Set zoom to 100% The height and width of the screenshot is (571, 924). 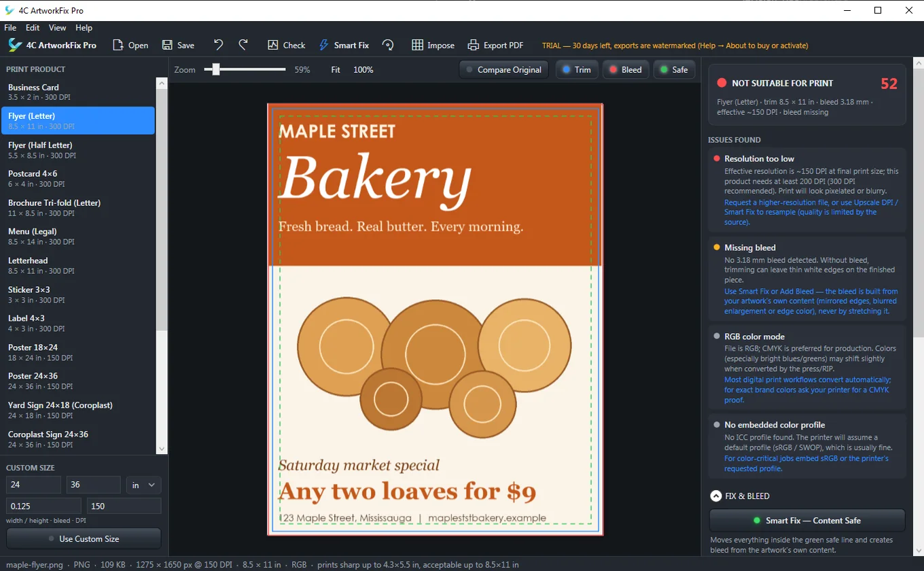pos(363,69)
